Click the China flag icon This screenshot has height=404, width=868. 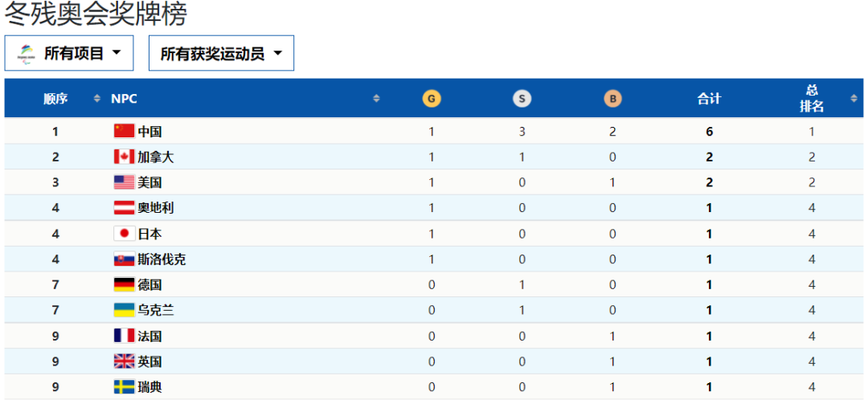(124, 131)
